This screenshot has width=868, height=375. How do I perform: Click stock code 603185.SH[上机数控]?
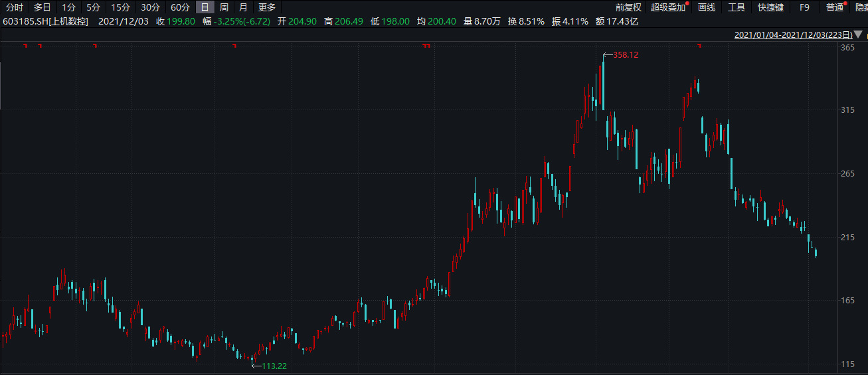47,21
